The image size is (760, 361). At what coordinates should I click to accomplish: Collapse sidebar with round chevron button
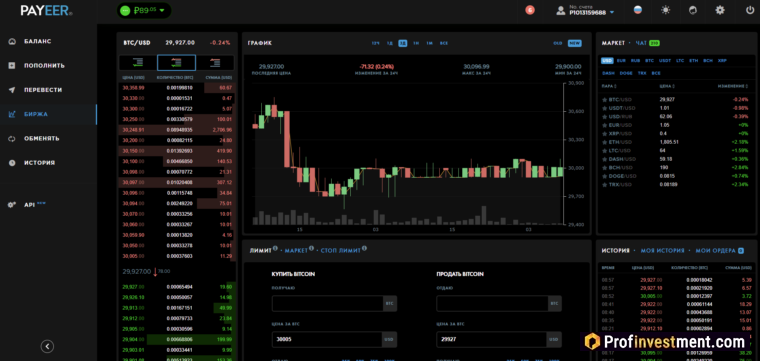click(x=47, y=346)
